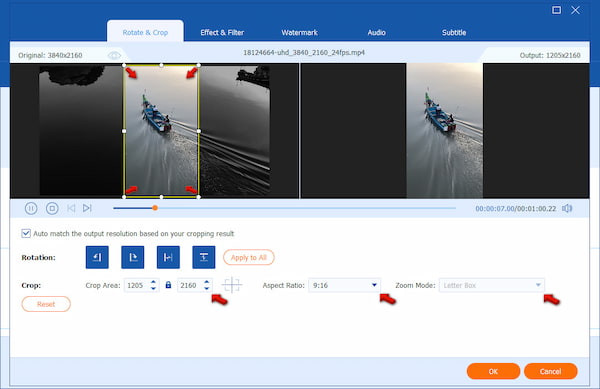Open the Audio tab

pos(377,33)
